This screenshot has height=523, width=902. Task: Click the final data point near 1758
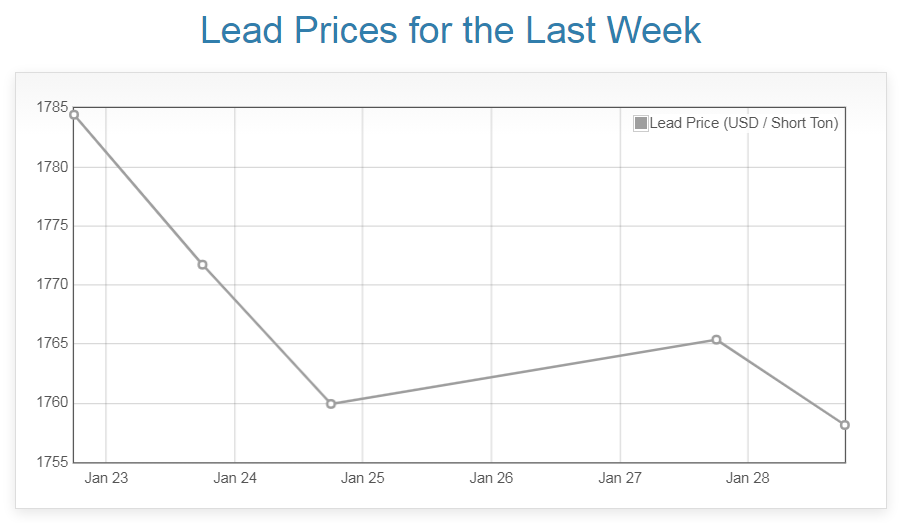click(845, 425)
